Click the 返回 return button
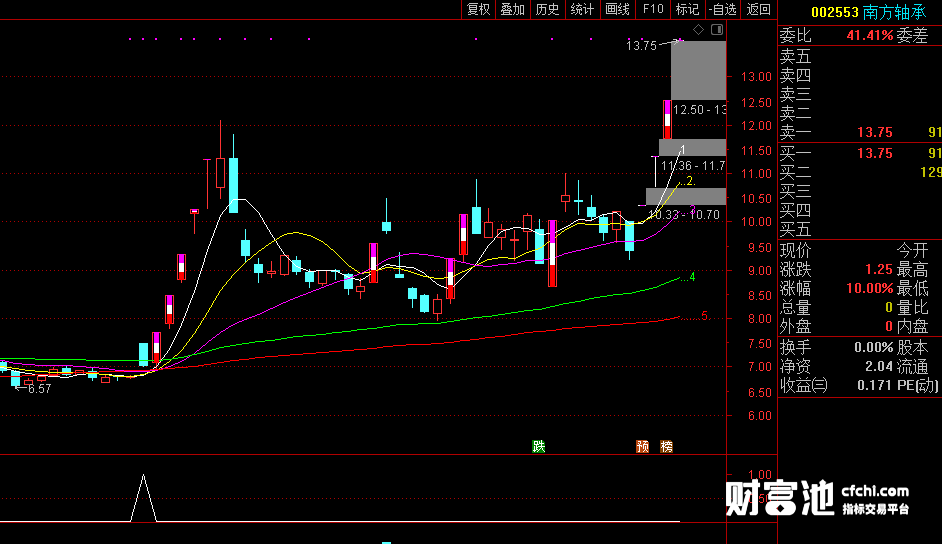 point(759,9)
